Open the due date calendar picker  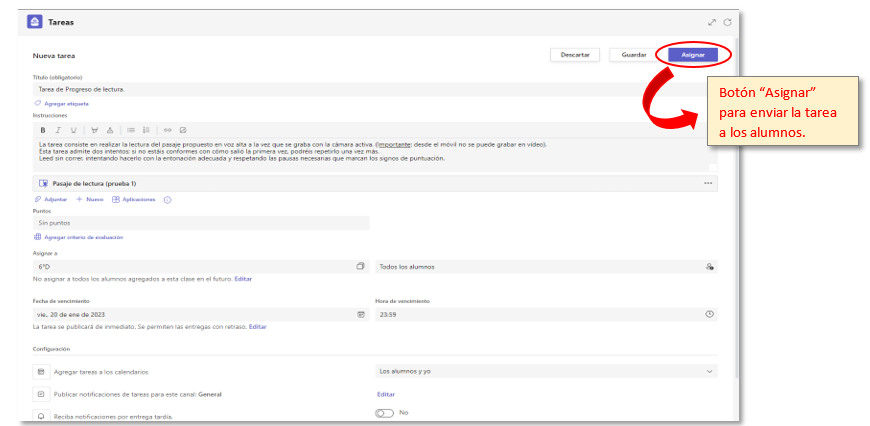(x=361, y=314)
